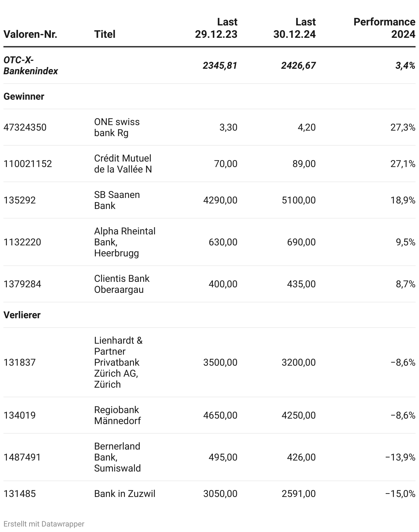Click the −15,0% performance value
Screen dimensions: 419x532
click(400, 494)
